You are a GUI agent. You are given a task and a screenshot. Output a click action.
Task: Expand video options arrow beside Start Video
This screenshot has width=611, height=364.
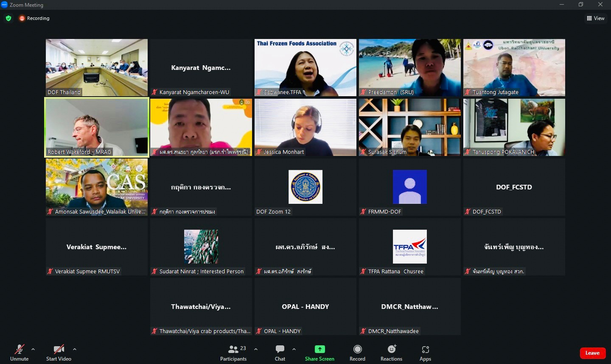pos(75,349)
